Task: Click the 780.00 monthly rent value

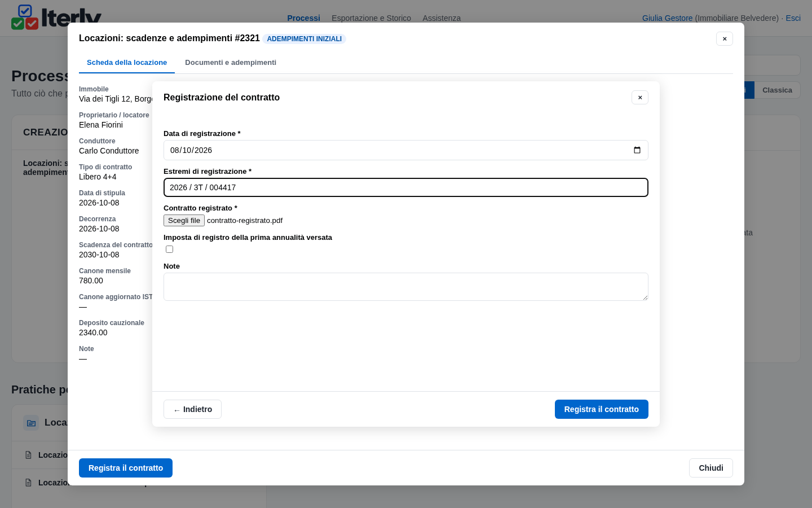Action: (x=91, y=281)
